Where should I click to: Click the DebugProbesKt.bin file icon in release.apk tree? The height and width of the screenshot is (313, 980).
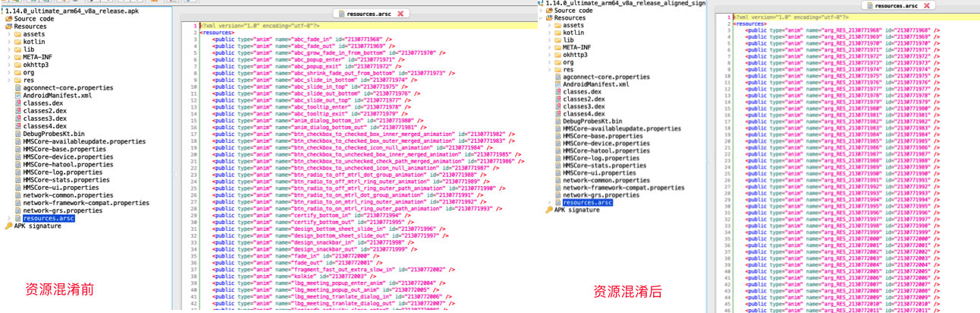point(17,134)
